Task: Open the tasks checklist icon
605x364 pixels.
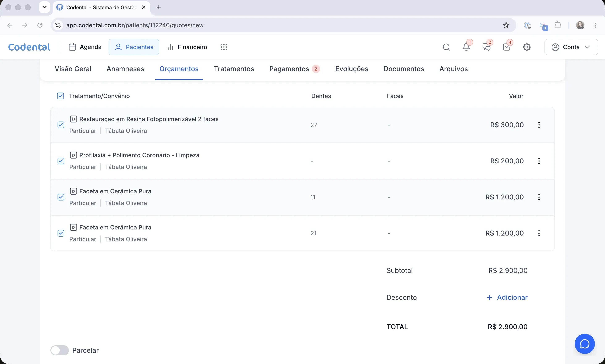Action: pos(506,47)
